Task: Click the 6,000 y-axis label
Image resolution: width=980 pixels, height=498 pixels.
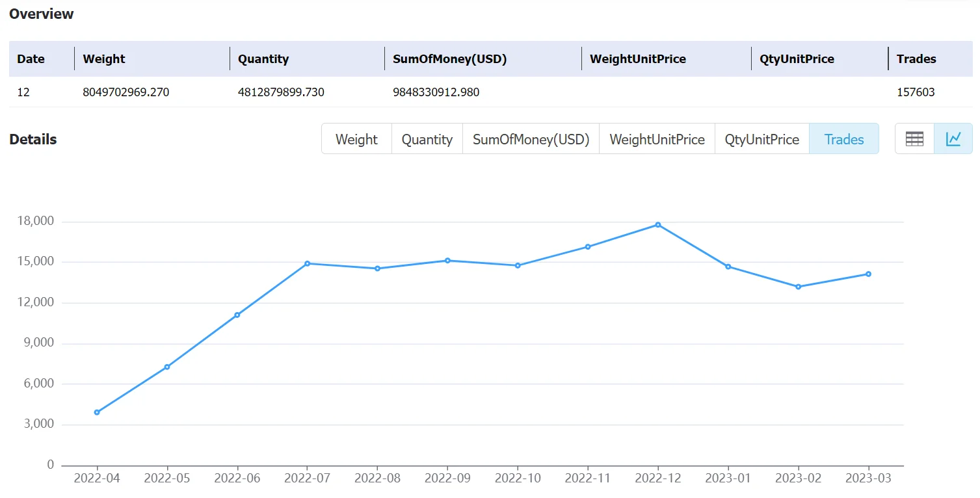Action: [x=39, y=384]
